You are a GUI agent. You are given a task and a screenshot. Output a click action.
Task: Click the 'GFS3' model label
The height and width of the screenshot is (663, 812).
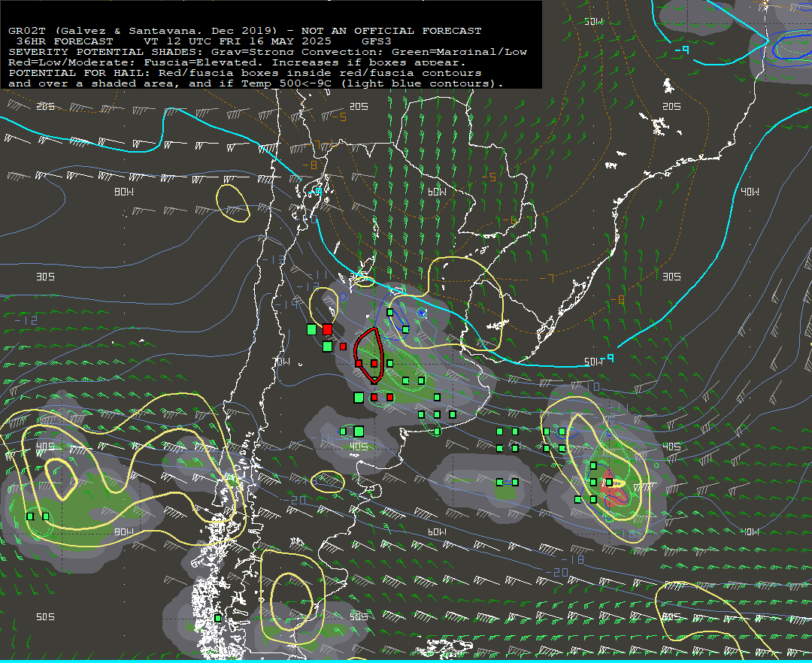[x=377, y=41]
